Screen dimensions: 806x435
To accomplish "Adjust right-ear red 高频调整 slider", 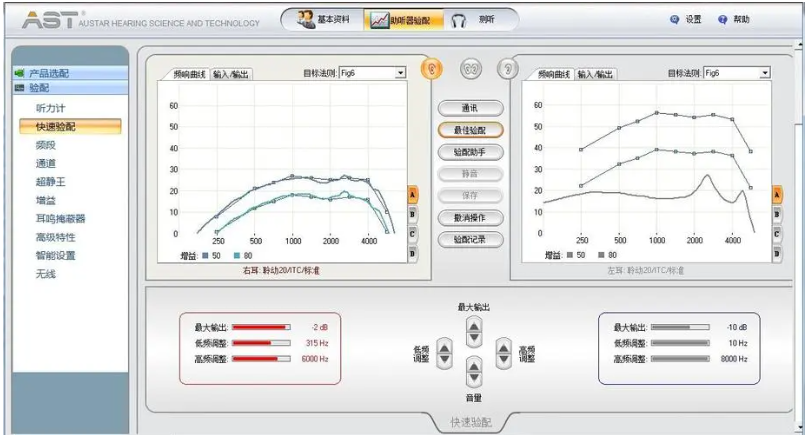I will click(x=261, y=359).
